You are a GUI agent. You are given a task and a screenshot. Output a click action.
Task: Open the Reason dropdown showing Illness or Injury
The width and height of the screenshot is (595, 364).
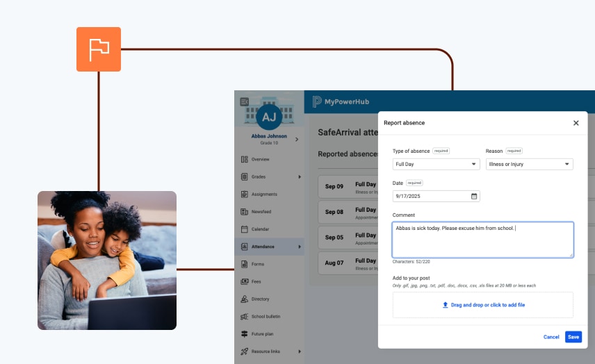[x=530, y=164]
